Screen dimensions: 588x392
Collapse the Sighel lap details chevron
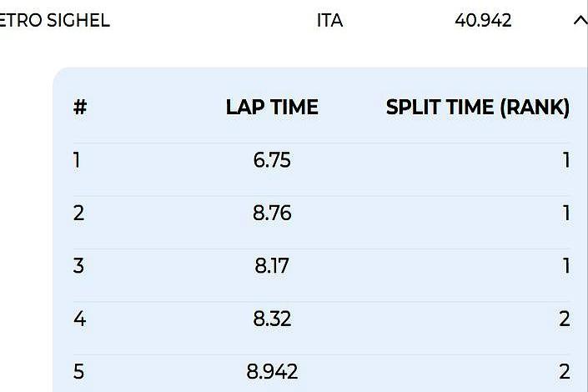pyautogui.click(x=580, y=21)
